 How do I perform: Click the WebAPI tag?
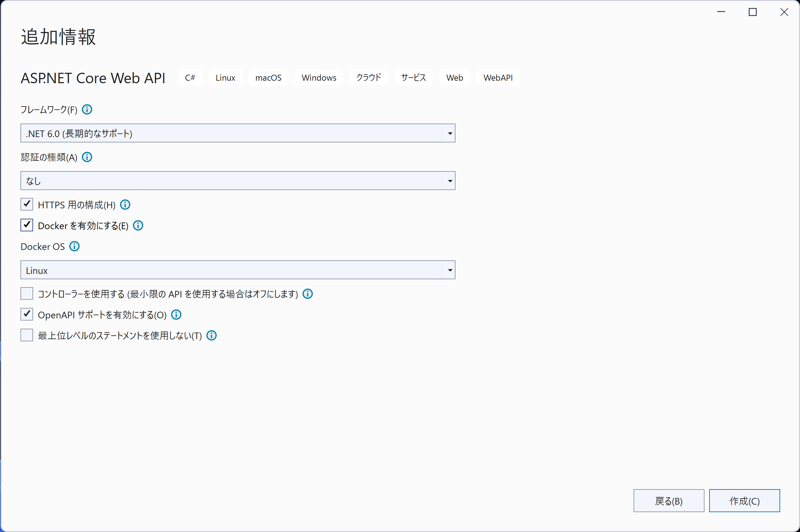(x=498, y=78)
